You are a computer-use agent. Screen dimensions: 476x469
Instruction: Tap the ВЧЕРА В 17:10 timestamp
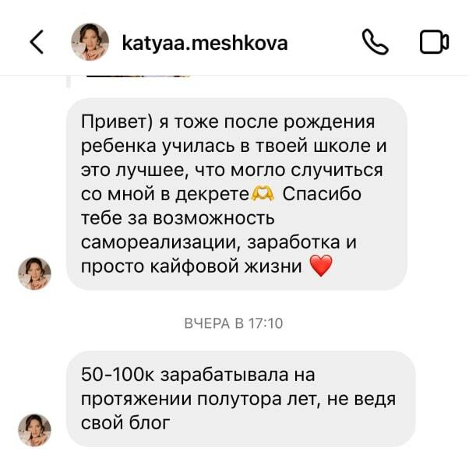(234, 323)
